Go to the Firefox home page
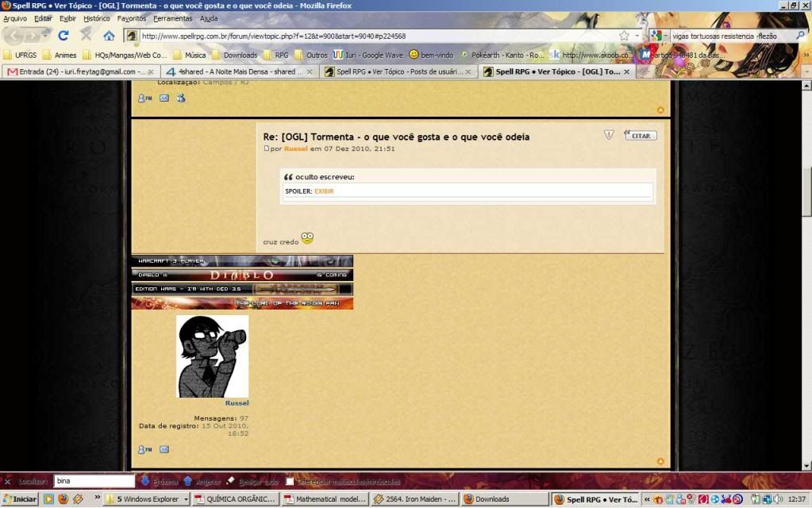 pos(109,36)
